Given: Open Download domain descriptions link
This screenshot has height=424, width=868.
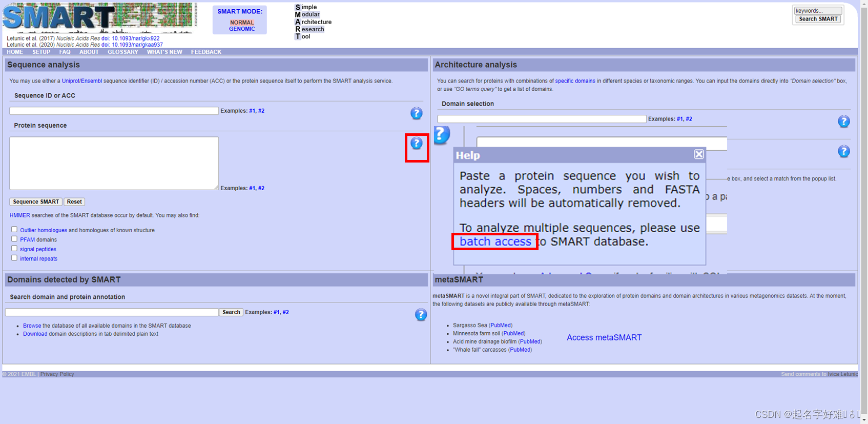Looking at the screenshot, I should 35,334.
